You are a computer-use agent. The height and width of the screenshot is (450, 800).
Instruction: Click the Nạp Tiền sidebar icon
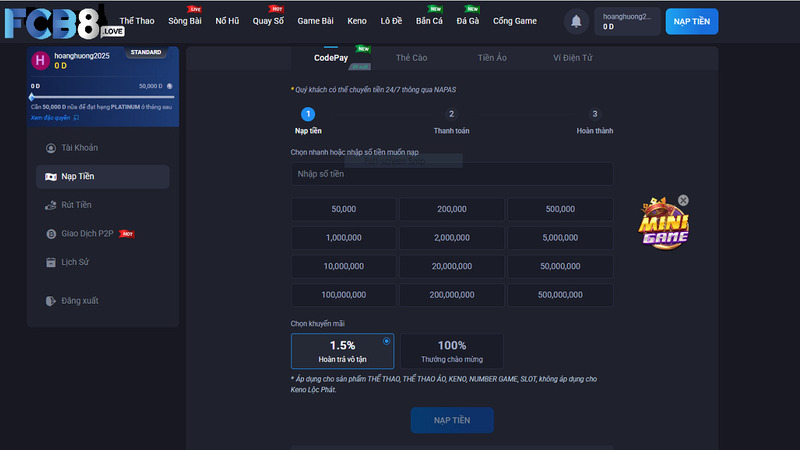click(x=51, y=177)
